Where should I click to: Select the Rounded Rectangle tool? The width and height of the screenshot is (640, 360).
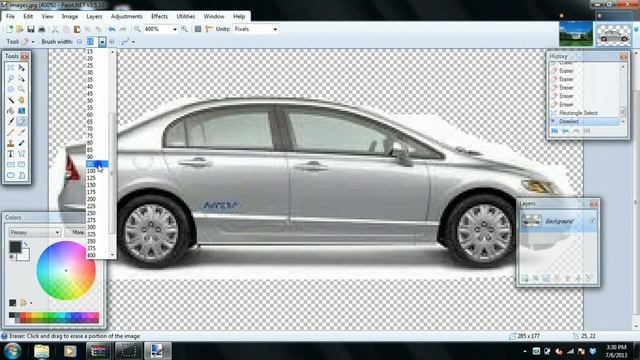[x=21, y=164]
